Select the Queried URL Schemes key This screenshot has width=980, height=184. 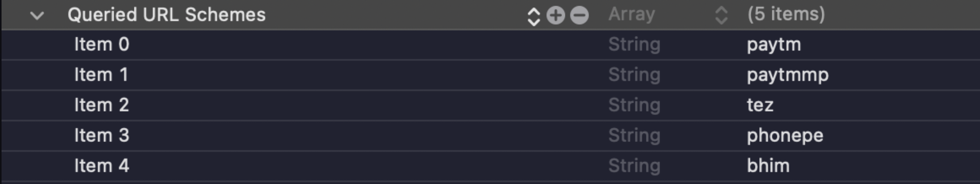coord(166,15)
